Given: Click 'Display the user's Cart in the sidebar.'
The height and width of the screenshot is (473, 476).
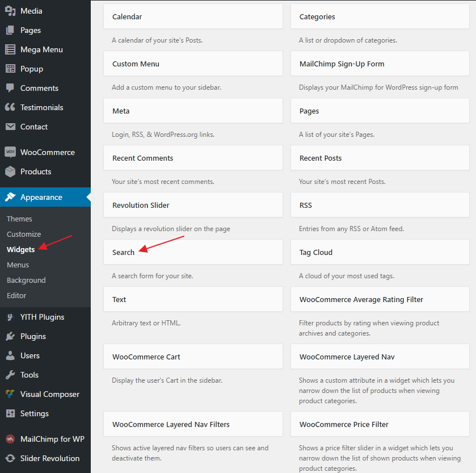Looking at the screenshot, I should click(167, 380).
